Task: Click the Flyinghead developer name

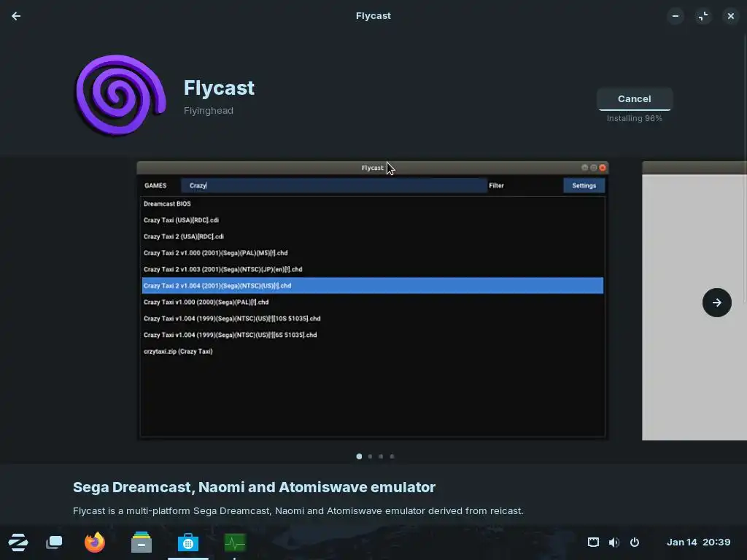Action: [x=209, y=111]
